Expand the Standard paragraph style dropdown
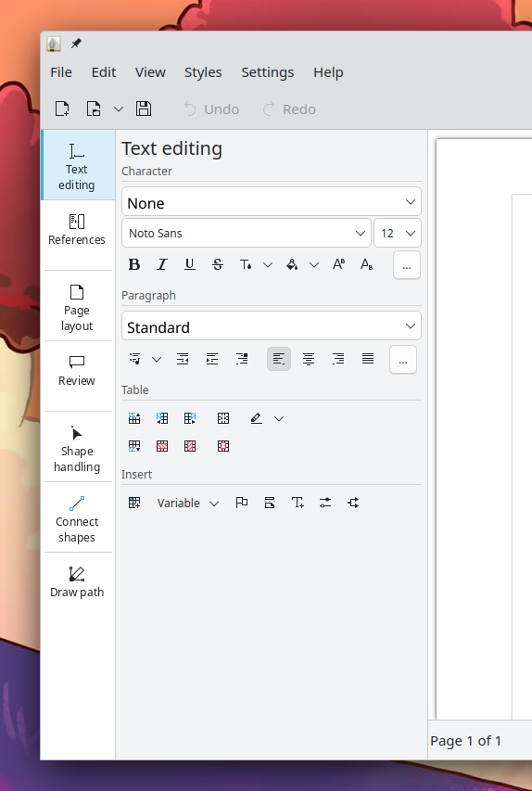532x791 pixels. pyautogui.click(x=272, y=326)
